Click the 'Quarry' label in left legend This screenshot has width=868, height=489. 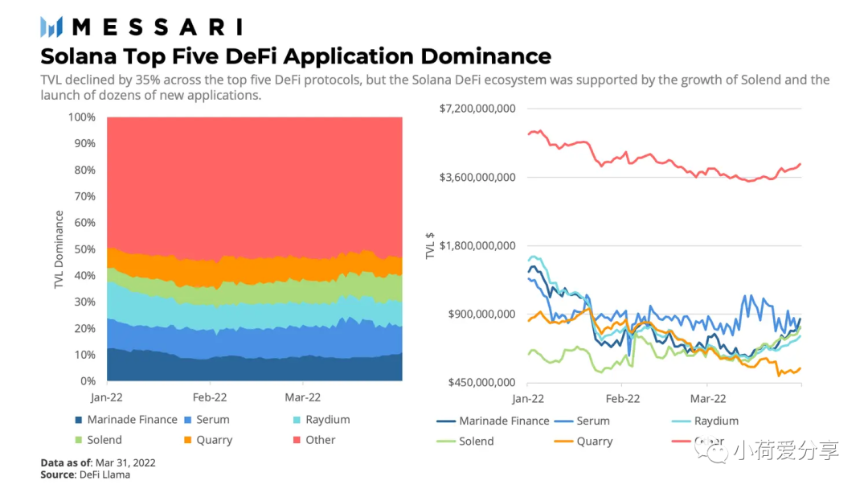tap(215, 440)
